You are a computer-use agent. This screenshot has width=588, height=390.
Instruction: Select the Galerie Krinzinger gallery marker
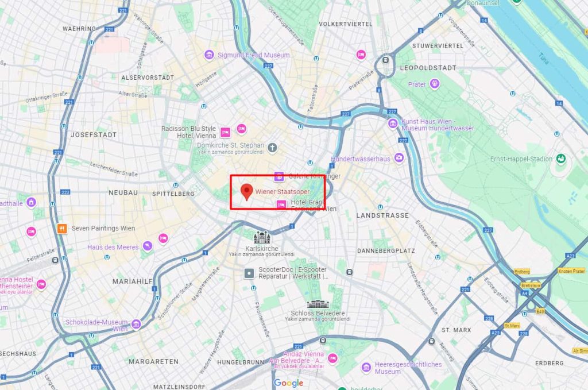(x=278, y=176)
